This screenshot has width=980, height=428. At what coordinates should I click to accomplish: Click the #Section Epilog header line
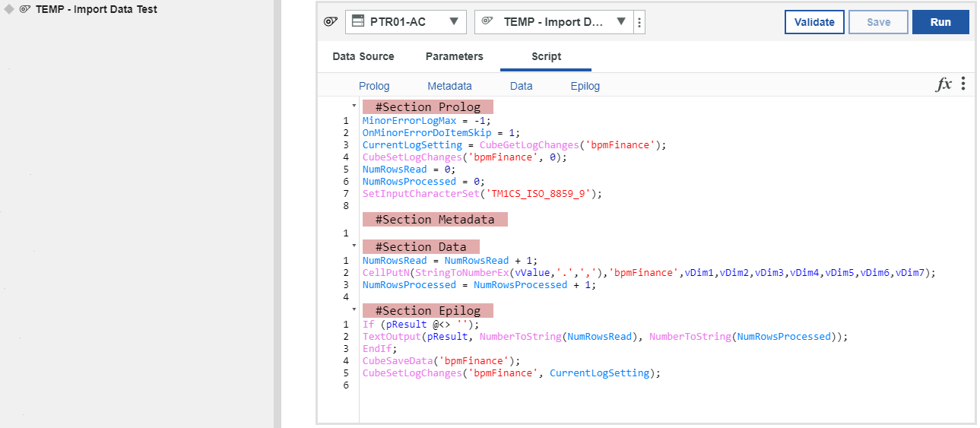pos(427,310)
